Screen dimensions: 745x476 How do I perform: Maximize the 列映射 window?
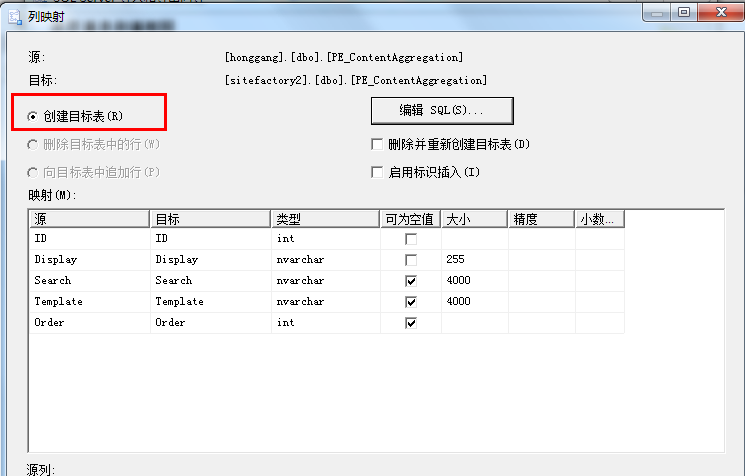tap(684, 12)
